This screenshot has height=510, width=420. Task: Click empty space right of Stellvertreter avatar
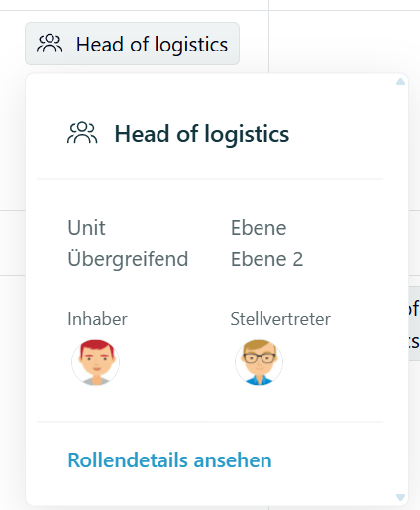pos(334,362)
